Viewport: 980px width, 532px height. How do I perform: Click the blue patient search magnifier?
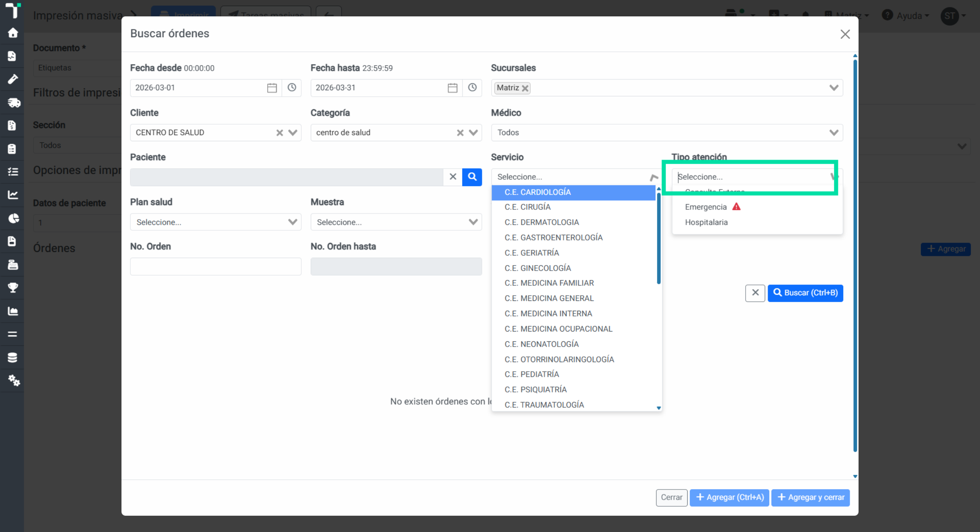coord(472,177)
